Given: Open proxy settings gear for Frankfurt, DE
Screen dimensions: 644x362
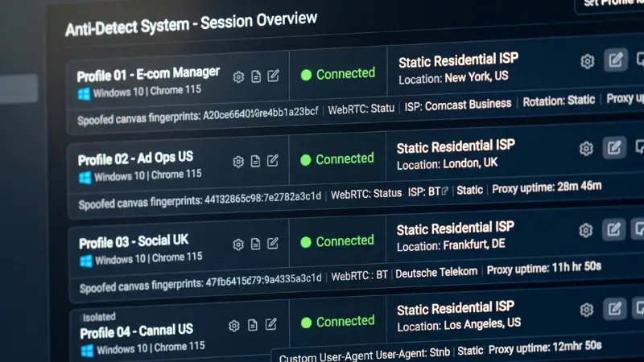Looking at the screenshot, I should (586, 231).
